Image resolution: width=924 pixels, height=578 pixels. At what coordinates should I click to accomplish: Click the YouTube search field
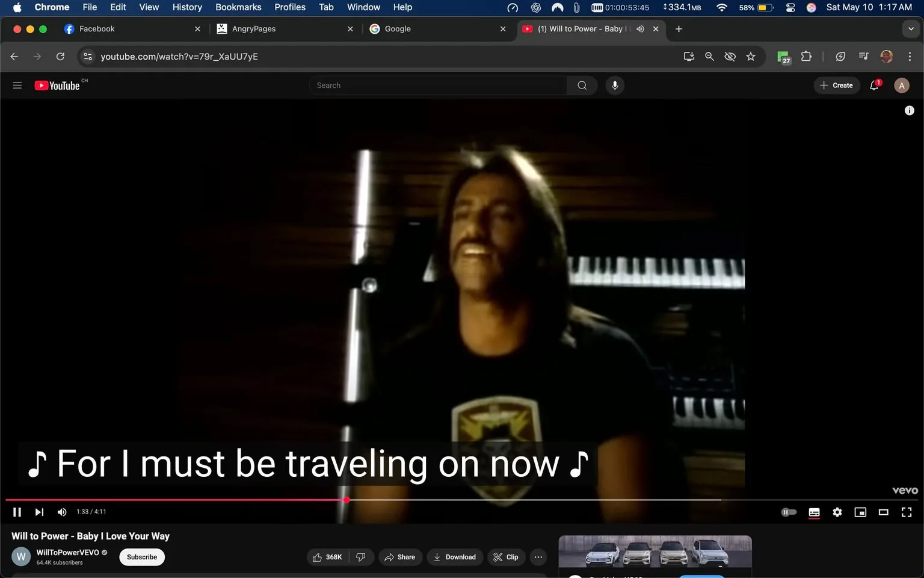(x=438, y=85)
